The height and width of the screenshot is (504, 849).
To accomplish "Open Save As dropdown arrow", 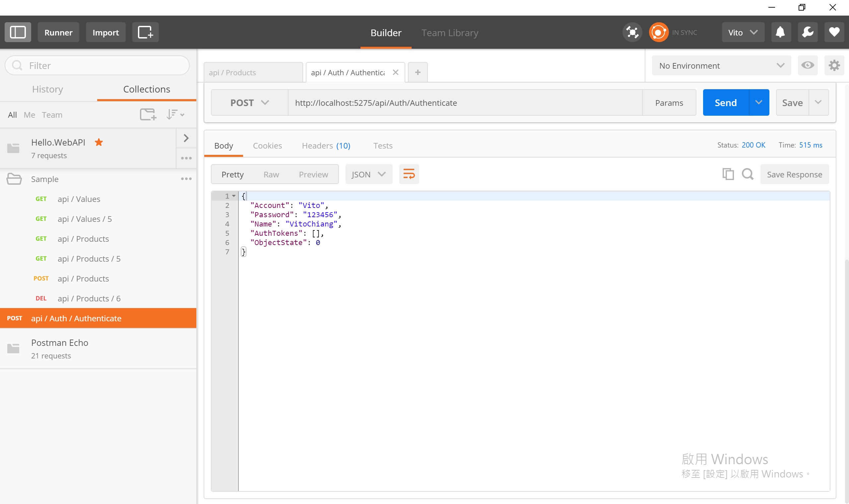I will (818, 102).
